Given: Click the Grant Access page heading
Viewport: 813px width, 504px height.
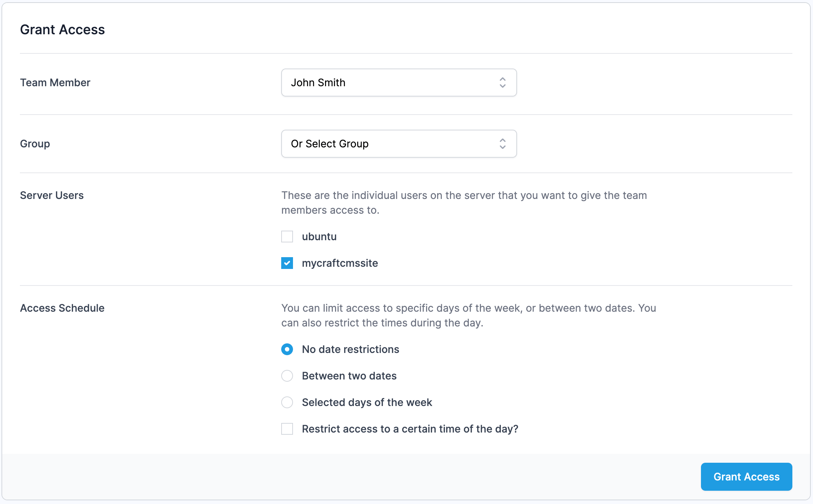Looking at the screenshot, I should 62,29.
